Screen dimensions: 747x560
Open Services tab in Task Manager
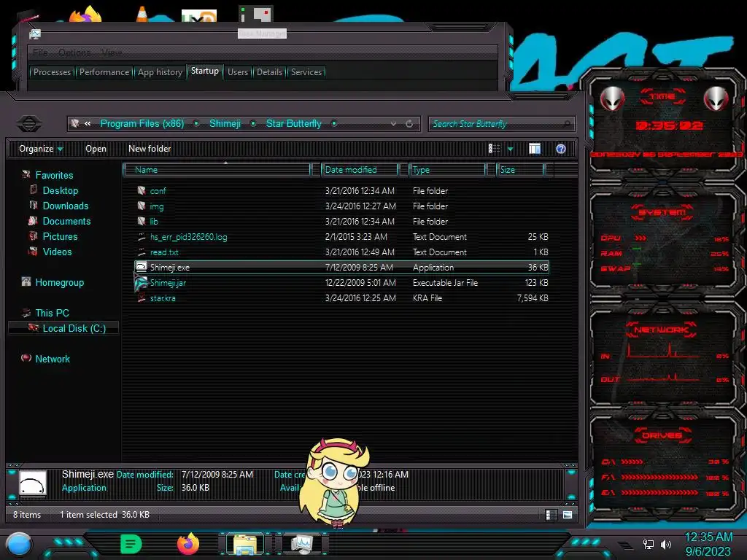tap(306, 72)
